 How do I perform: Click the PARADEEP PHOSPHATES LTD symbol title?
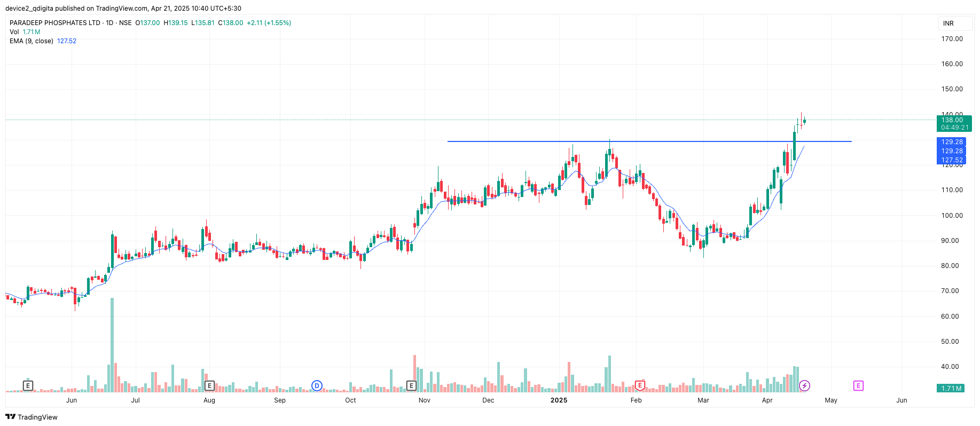tap(55, 23)
